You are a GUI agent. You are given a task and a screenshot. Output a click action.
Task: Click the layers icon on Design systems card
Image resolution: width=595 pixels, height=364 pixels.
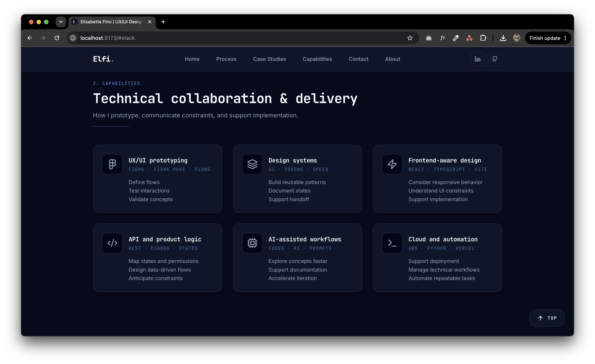tap(252, 164)
